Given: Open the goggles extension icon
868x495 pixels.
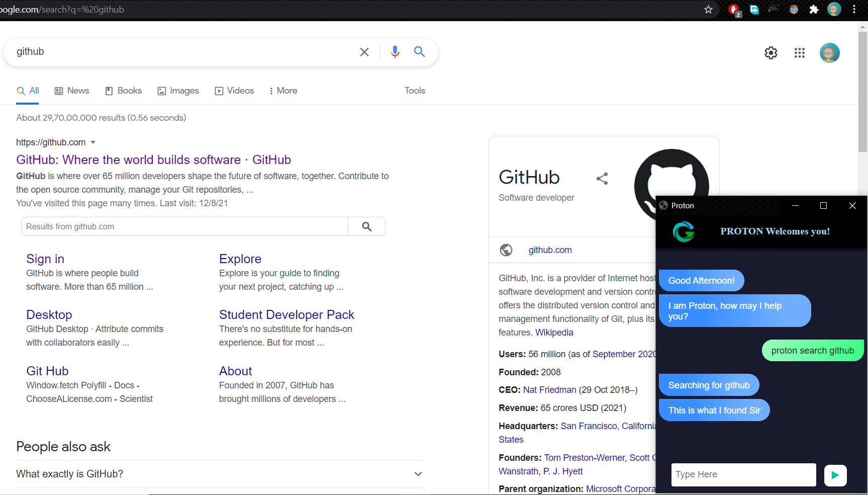Looking at the screenshot, I should 794,10.
